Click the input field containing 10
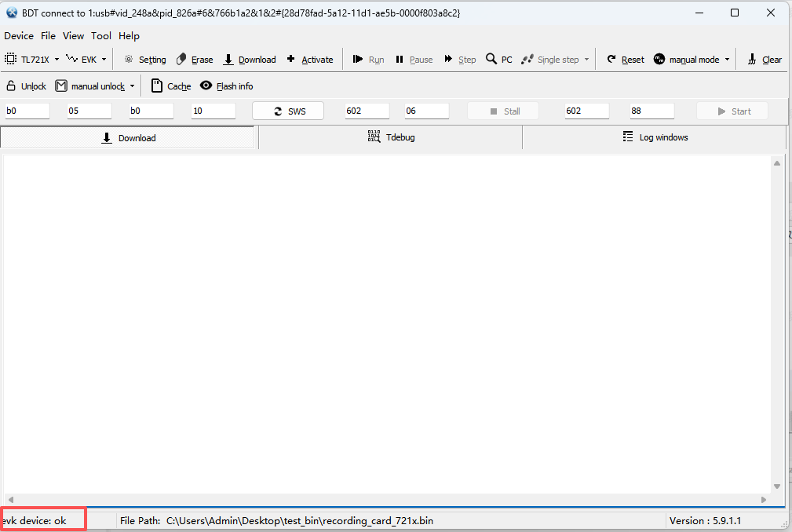Screen dimensions: 792x532 coord(214,111)
